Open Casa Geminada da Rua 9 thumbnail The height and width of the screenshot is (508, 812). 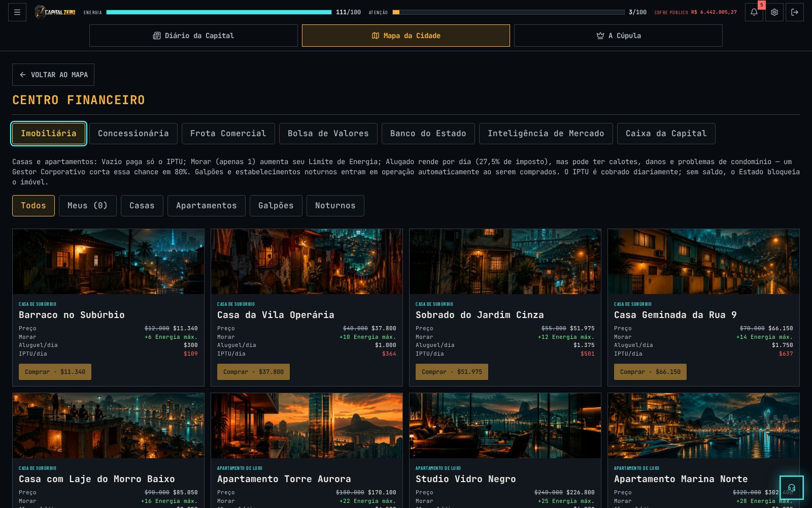(x=704, y=262)
